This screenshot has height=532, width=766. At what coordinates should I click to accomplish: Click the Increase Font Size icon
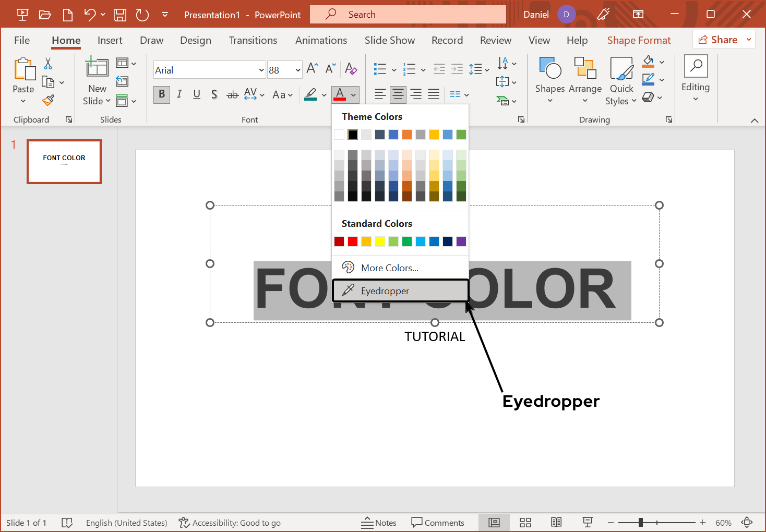tap(312, 69)
